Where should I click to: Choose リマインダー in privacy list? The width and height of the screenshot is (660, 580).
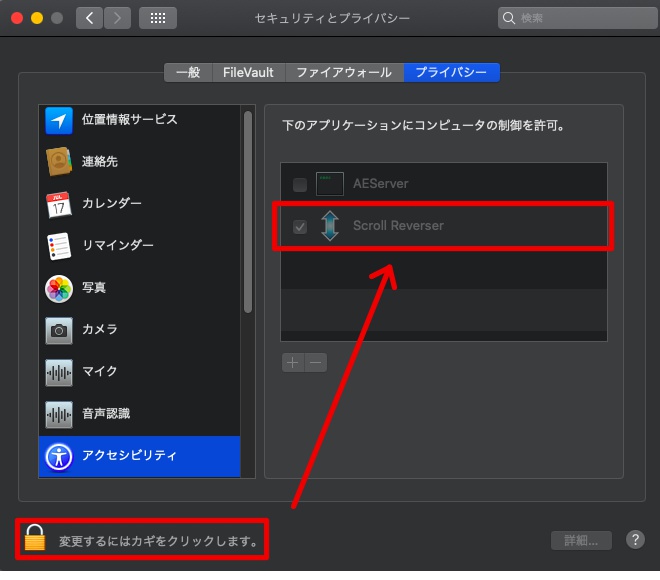(x=139, y=246)
